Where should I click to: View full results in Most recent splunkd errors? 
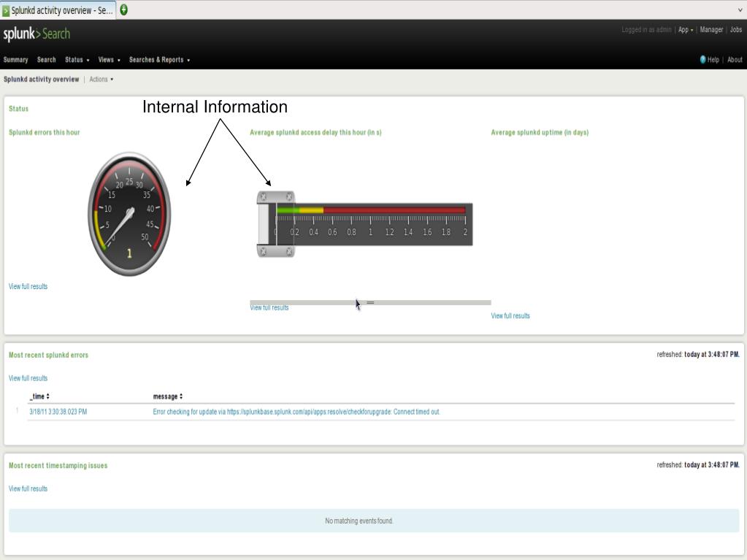[x=28, y=378]
